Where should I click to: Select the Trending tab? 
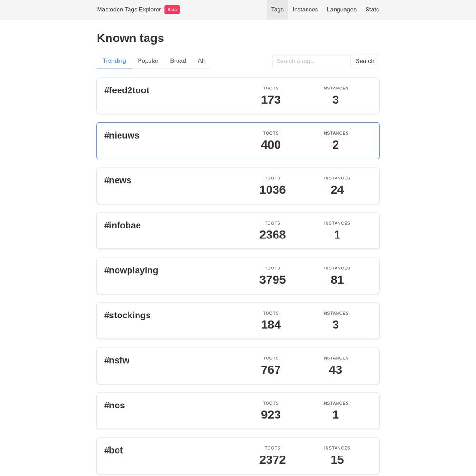[114, 61]
